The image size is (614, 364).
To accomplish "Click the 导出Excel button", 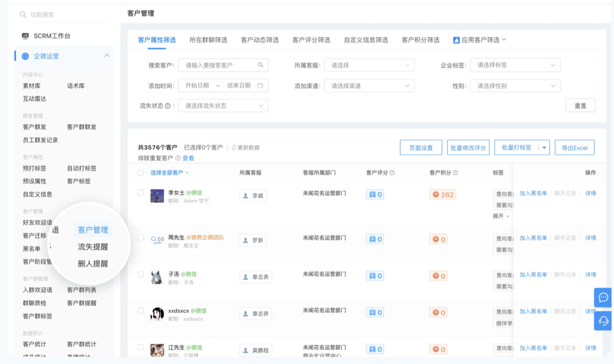I will tap(574, 148).
